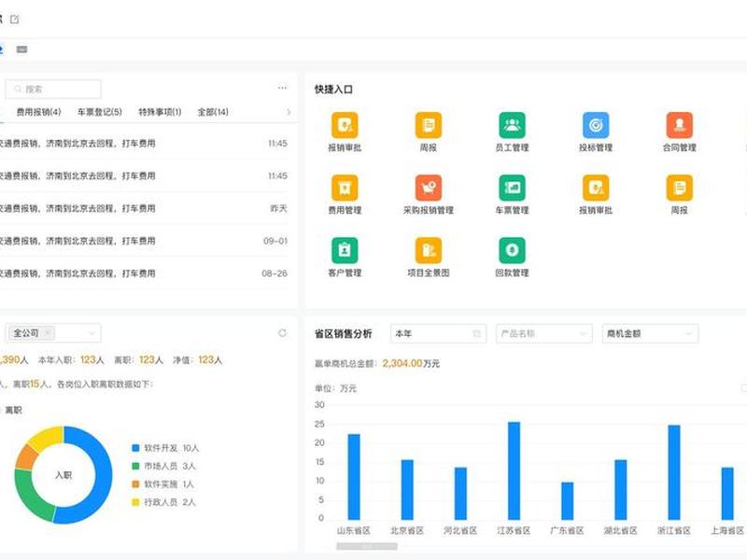
Task: Click the 净值 123人 figure
Action: [197, 360]
